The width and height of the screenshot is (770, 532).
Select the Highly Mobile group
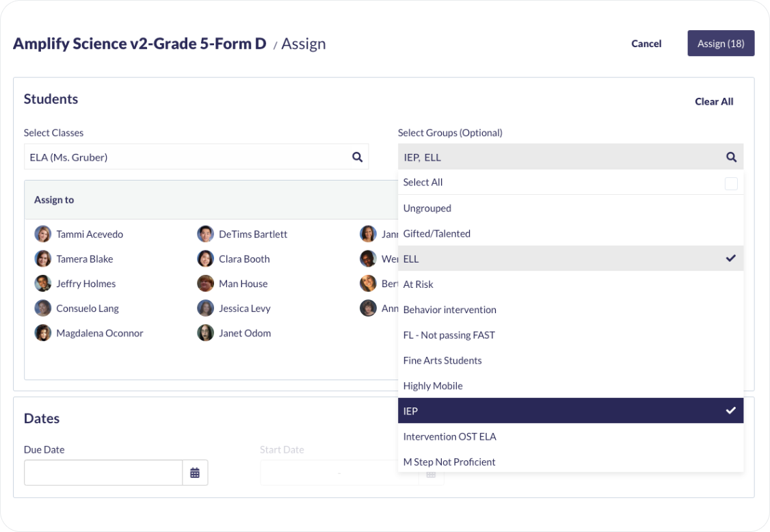tap(570, 386)
